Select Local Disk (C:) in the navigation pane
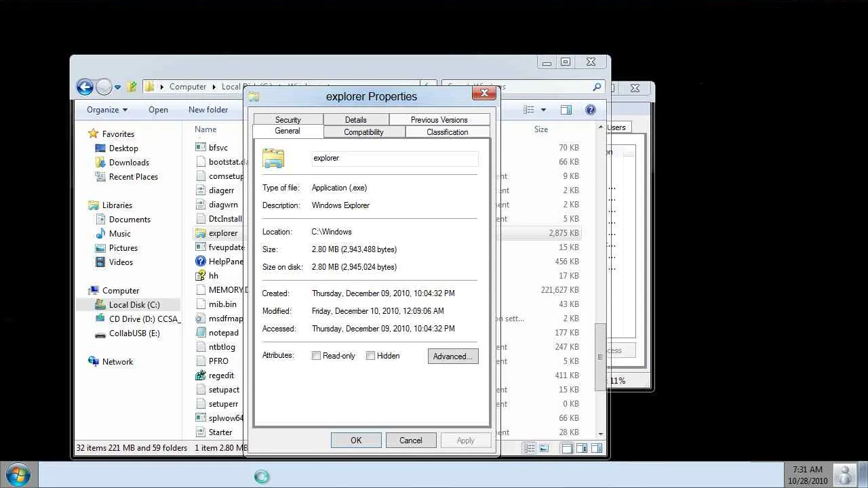This screenshot has height=488, width=868. (x=134, y=304)
